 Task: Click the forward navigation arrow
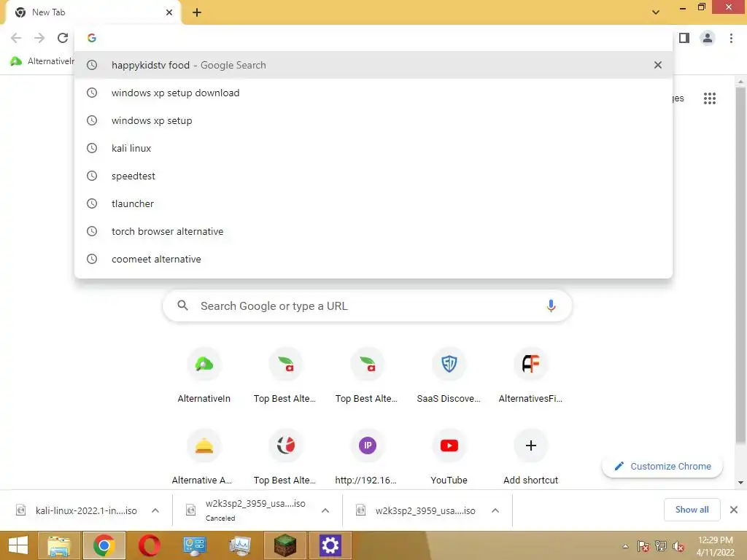click(x=39, y=38)
